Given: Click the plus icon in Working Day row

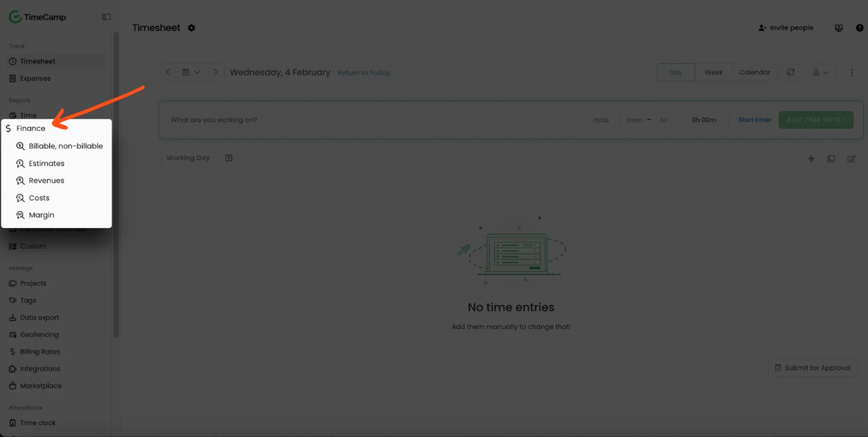Looking at the screenshot, I should tap(811, 158).
